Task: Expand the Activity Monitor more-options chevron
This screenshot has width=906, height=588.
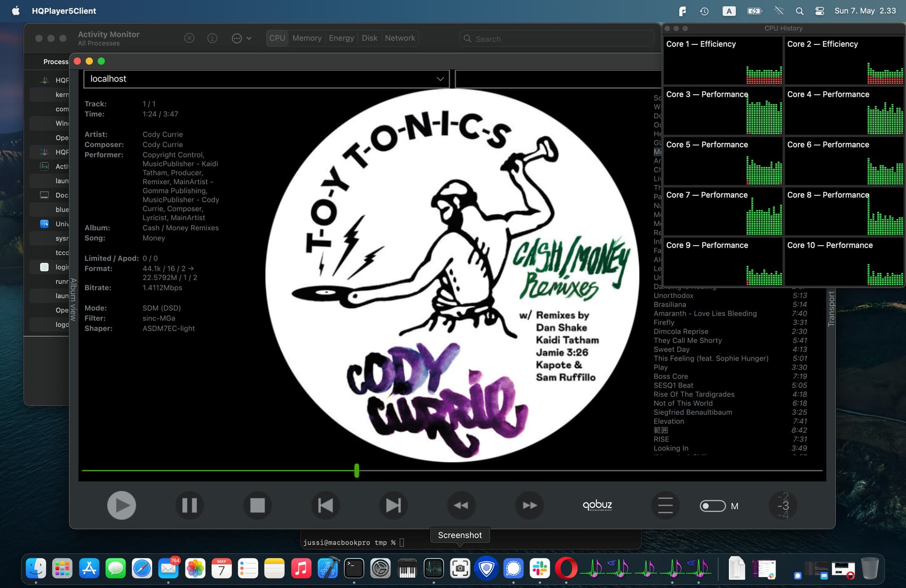Action: pyautogui.click(x=249, y=38)
